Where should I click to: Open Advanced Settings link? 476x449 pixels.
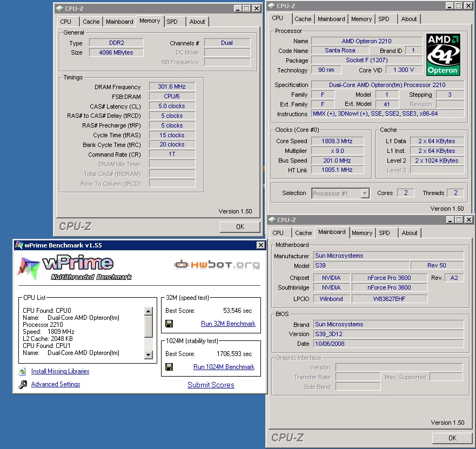click(x=56, y=384)
